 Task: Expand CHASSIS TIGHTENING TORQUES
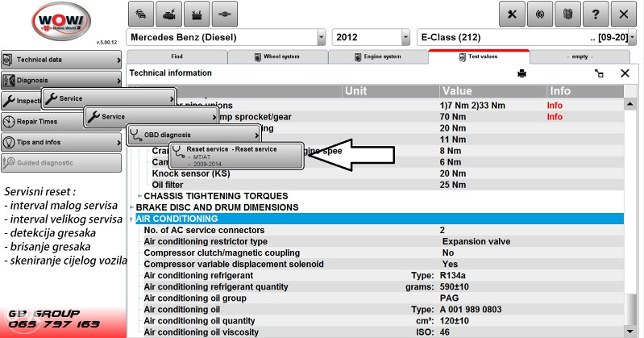(x=139, y=196)
